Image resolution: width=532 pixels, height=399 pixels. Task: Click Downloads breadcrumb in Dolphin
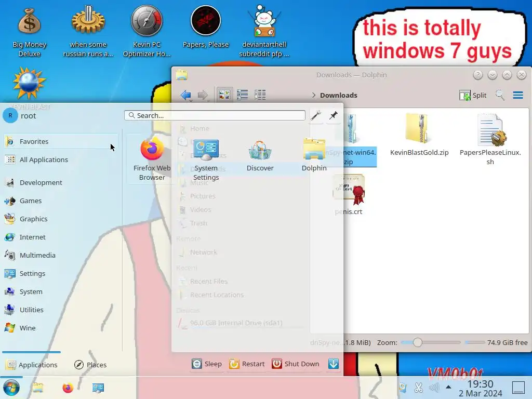tap(339, 96)
